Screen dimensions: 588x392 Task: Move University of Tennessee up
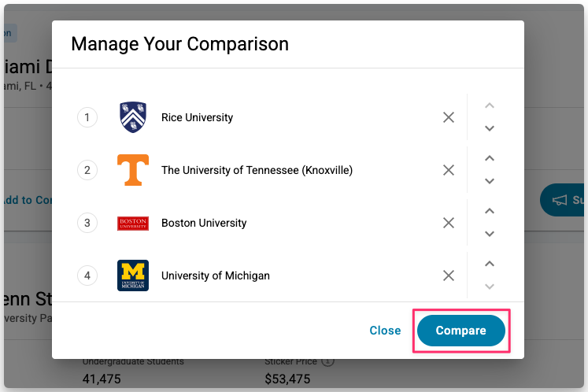(490, 158)
